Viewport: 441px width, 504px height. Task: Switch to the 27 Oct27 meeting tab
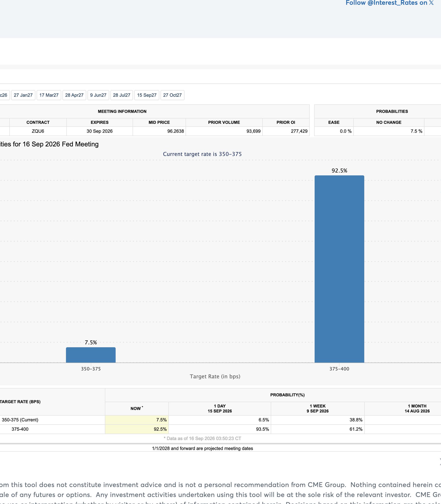[x=172, y=95]
